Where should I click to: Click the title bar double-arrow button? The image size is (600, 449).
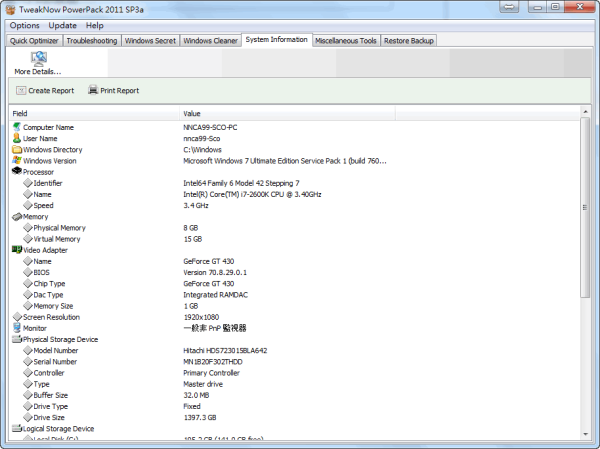point(509,7)
